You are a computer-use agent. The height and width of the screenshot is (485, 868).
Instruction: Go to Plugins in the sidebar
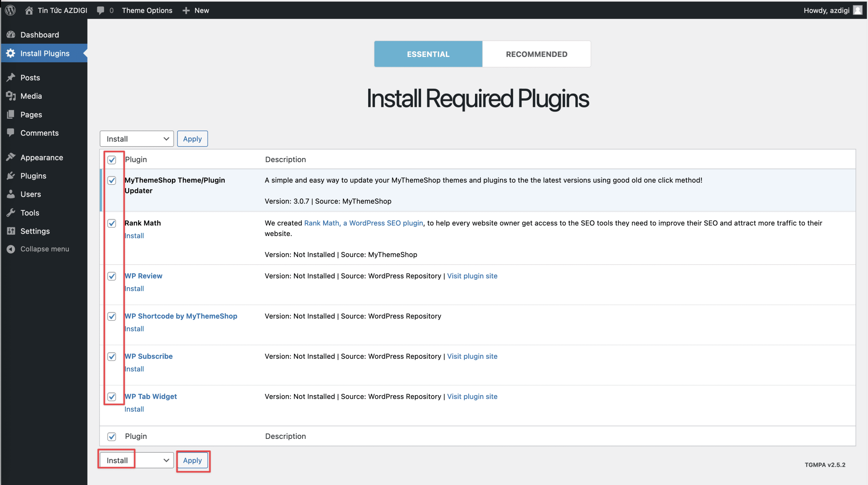point(33,176)
